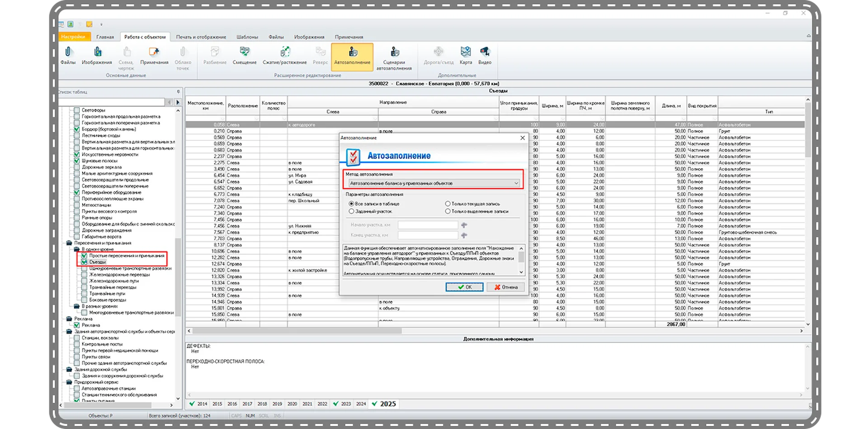Image resolution: width=868 pixels, height=429 pixels.
Task: Collapse the Реклама tree group
Action: click(x=69, y=319)
